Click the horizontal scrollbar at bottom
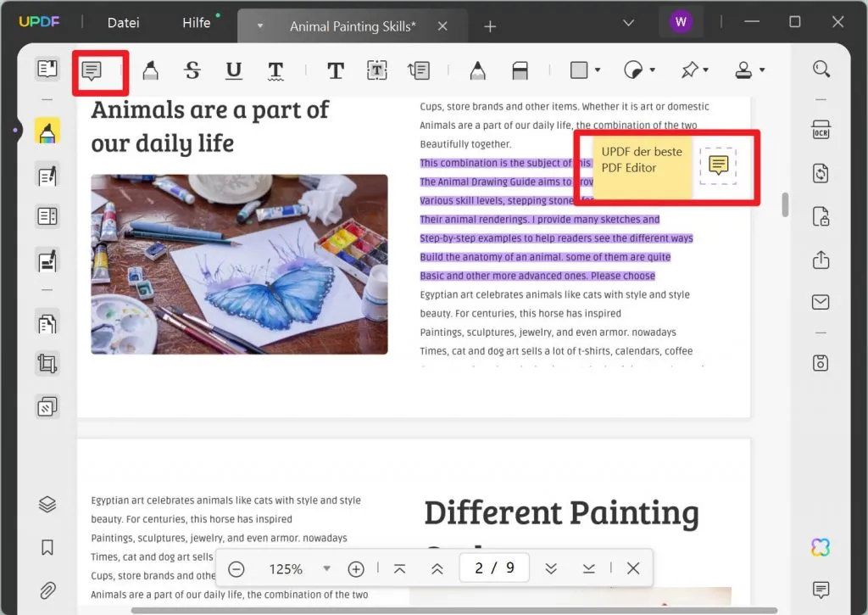The image size is (868, 615). pyautogui.click(x=453, y=610)
